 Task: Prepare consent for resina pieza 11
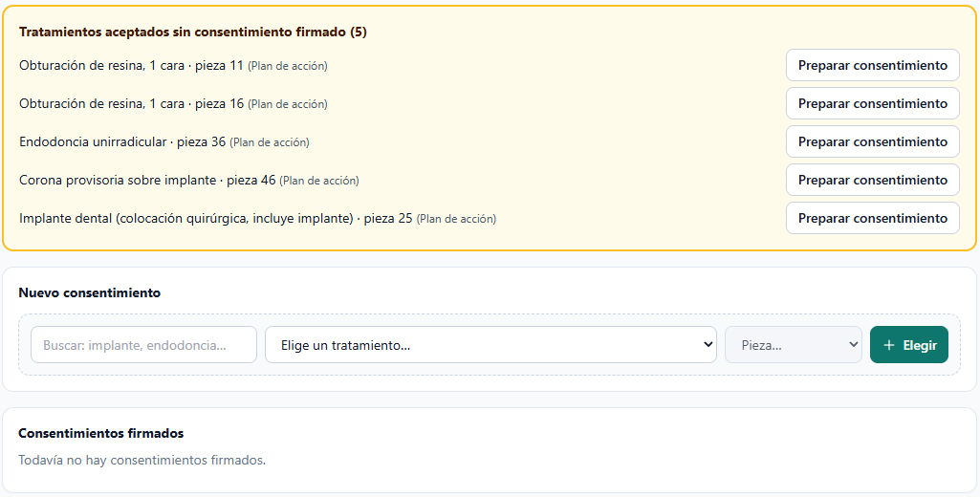[873, 65]
